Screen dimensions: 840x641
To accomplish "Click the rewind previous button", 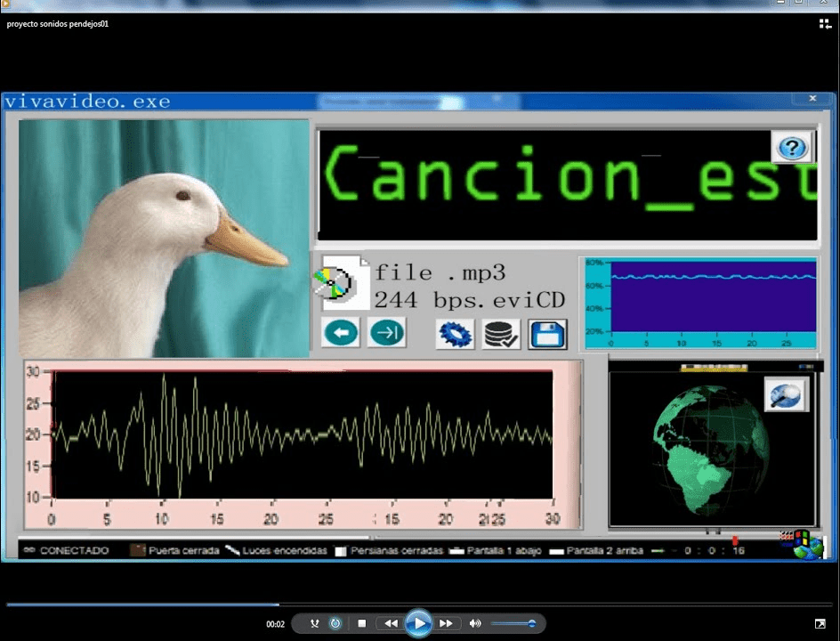I will pos(391,623).
